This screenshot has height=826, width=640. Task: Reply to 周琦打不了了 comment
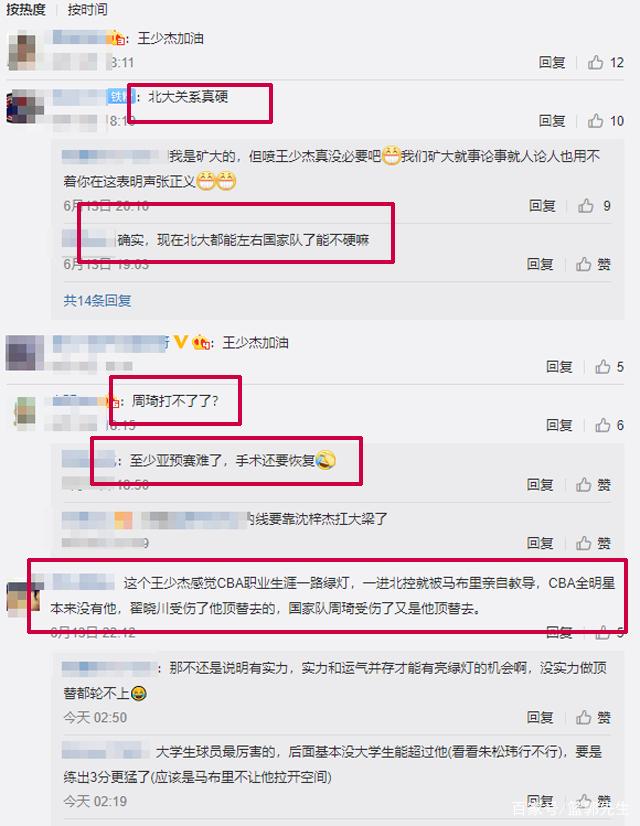pos(559,425)
